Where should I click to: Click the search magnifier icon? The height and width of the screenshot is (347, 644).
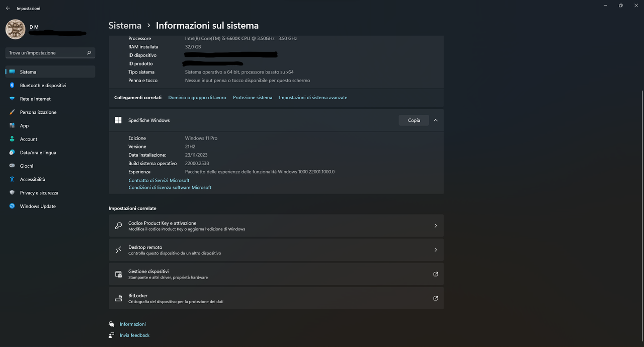tap(89, 52)
